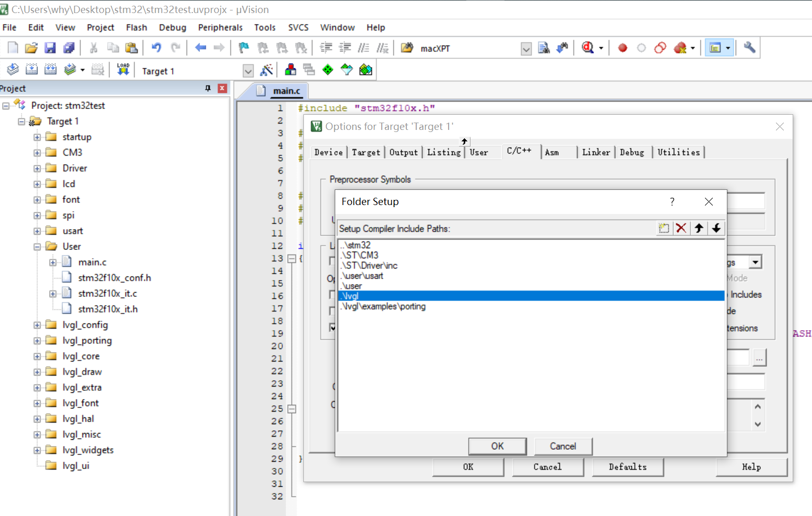This screenshot has width=812, height=516.
Task: Open the Target 1 selection dropdown
Action: click(x=248, y=71)
